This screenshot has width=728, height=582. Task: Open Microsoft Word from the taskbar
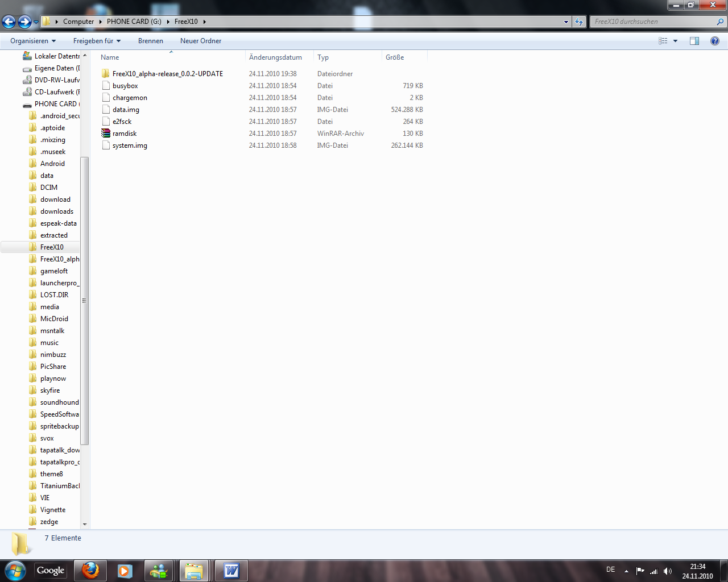(x=231, y=571)
